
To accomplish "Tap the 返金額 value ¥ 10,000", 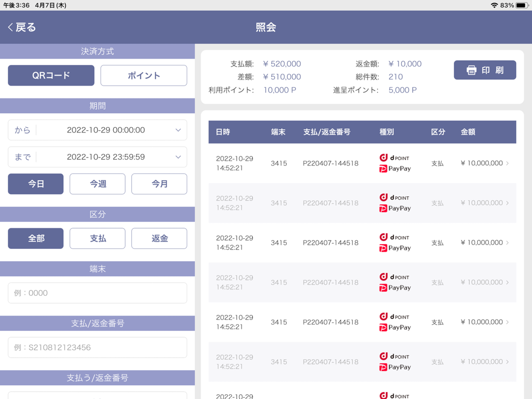I will pyautogui.click(x=405, y=64).
